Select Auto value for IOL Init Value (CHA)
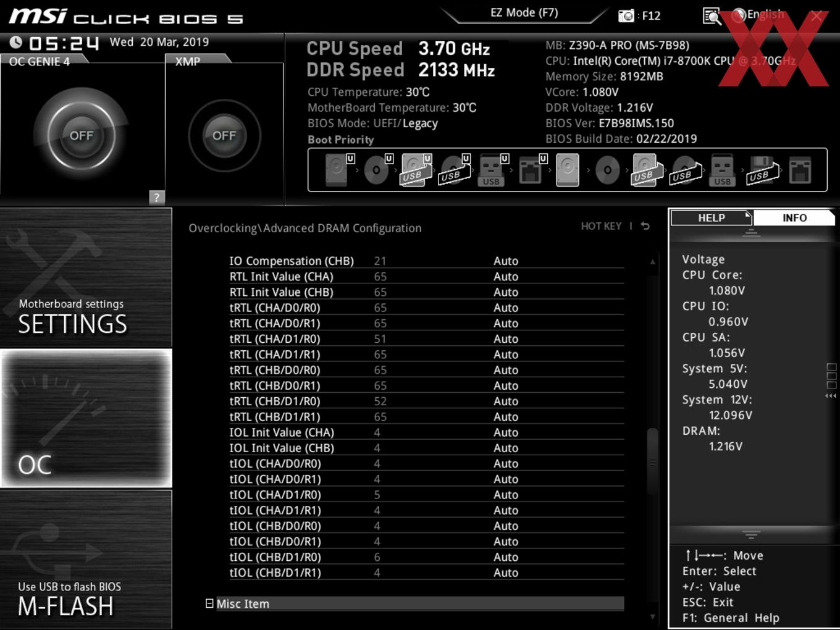The image size is (840, 630). pyautogui.click(x=506, y=432)
